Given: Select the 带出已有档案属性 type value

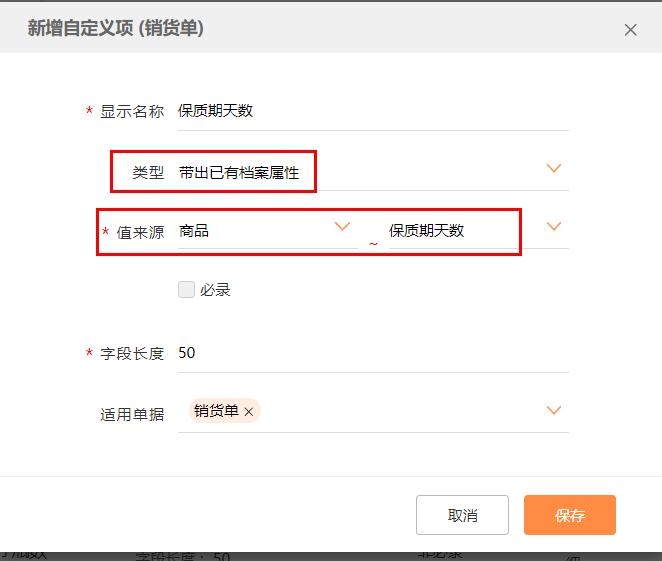Looking at the screenshot, I should (x=239, y=172).
